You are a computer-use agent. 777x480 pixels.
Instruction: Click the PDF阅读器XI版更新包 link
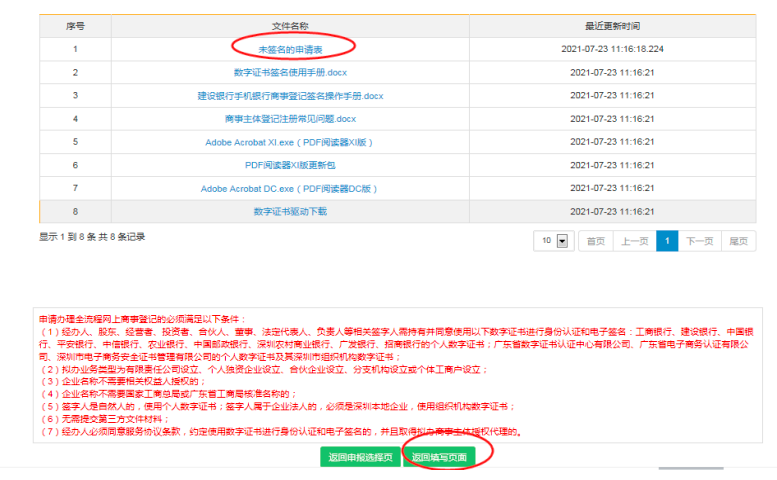click(290, 165)
